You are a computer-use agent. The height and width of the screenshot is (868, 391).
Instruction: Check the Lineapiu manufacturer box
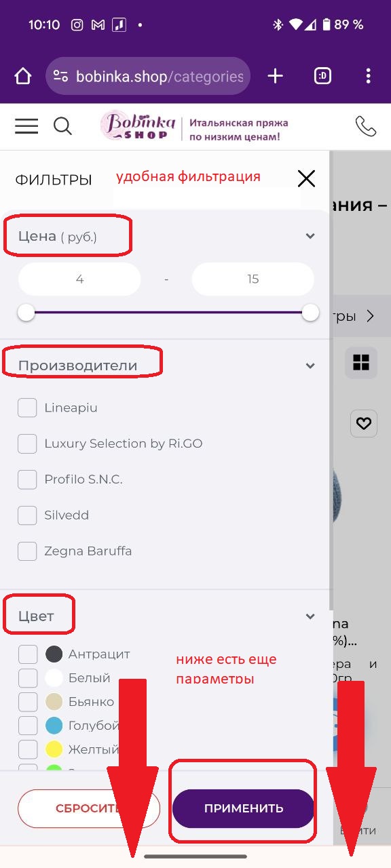[27, 408]
